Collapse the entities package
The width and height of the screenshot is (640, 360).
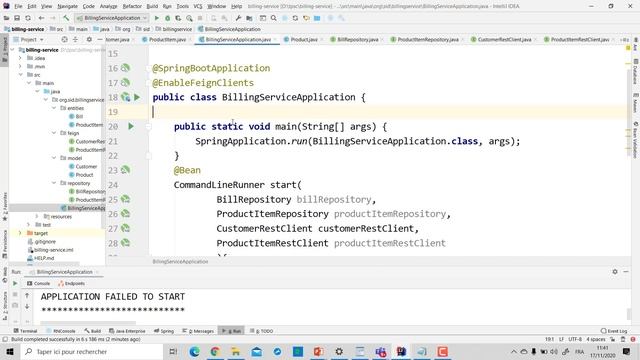point(54,108)
